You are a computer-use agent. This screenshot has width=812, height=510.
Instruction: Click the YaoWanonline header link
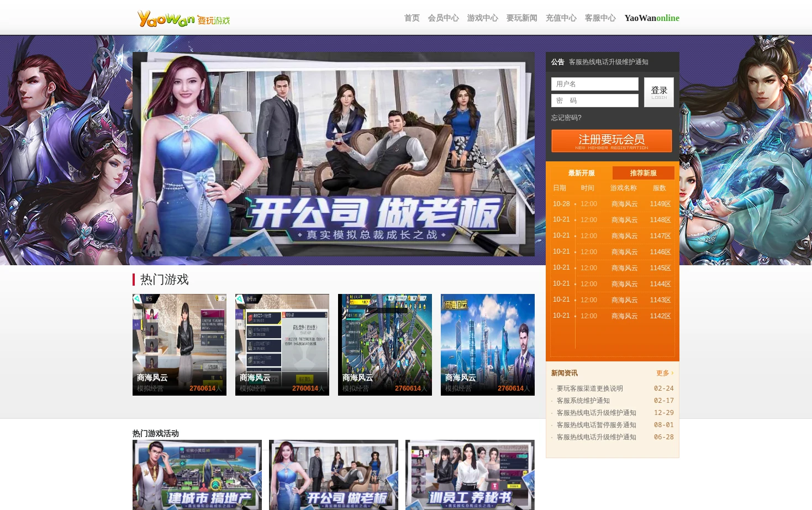(x=652, y=18)
